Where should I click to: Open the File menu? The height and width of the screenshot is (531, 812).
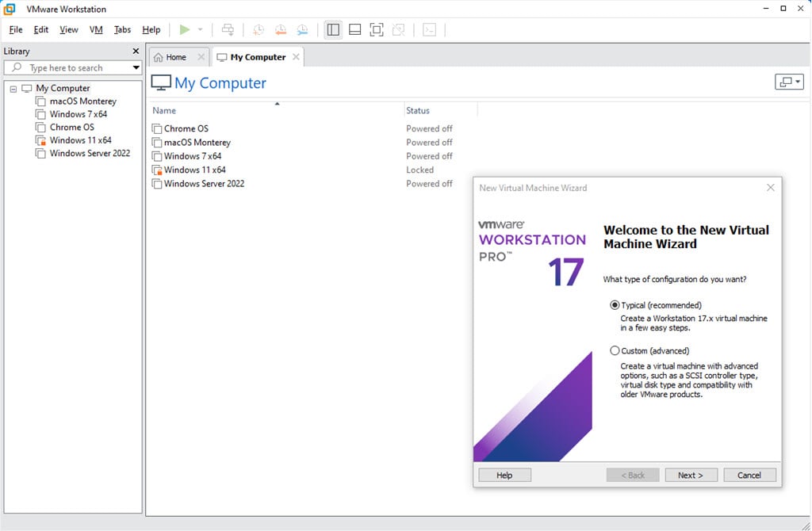[16, 30]
